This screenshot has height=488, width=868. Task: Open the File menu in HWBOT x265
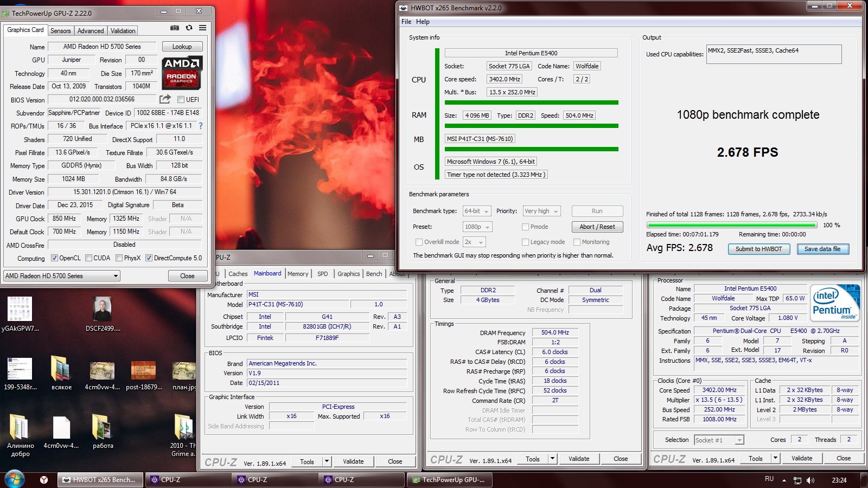pos(406,22)
